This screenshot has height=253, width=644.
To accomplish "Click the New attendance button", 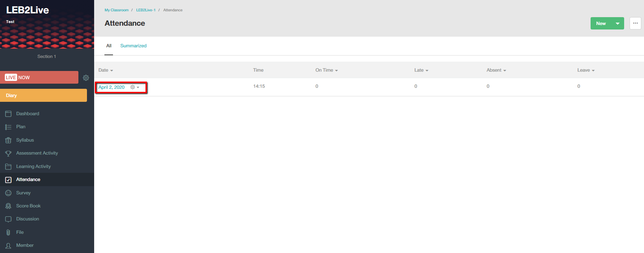I will pos(601,23).
